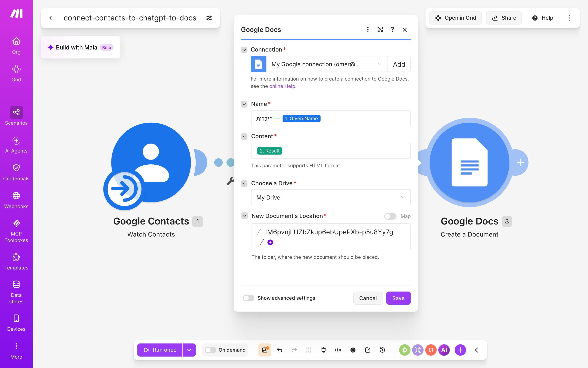Screen dimensions: 588x368
Task: Add subfolder with purple plus in location
Action: tap(270, 242)
